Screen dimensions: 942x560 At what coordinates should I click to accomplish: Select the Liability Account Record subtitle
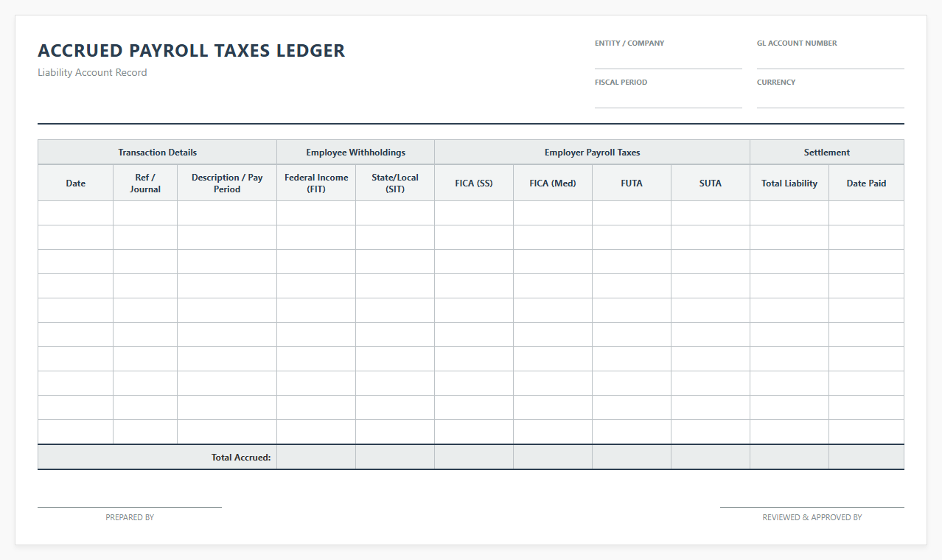click(x=92, y=72)
